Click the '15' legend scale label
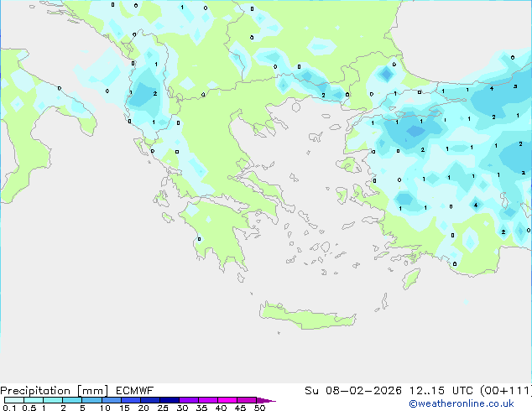This screenshot has width=532, height=411. [x=124, y=408]
